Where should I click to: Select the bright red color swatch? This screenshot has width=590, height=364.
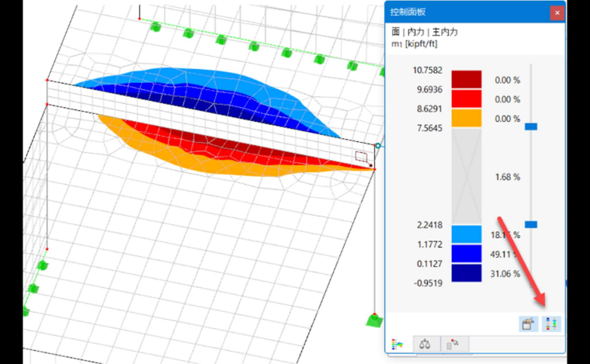pos(467,99)
